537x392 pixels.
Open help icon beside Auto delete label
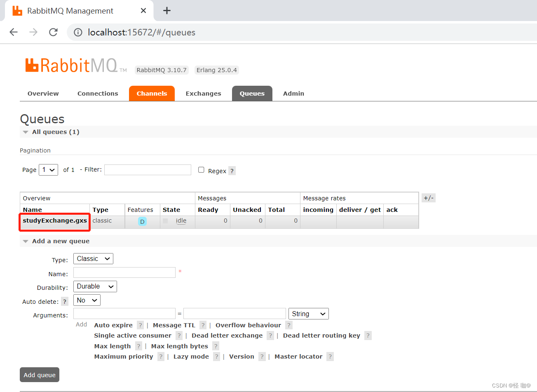tap(65, 301)
